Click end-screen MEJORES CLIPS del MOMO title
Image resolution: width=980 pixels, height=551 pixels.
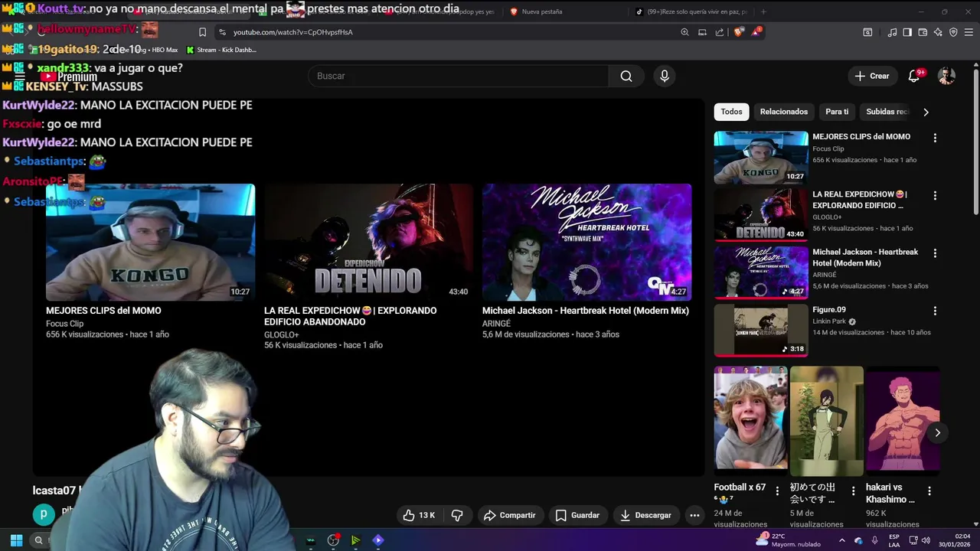click(x=103, y=311)
